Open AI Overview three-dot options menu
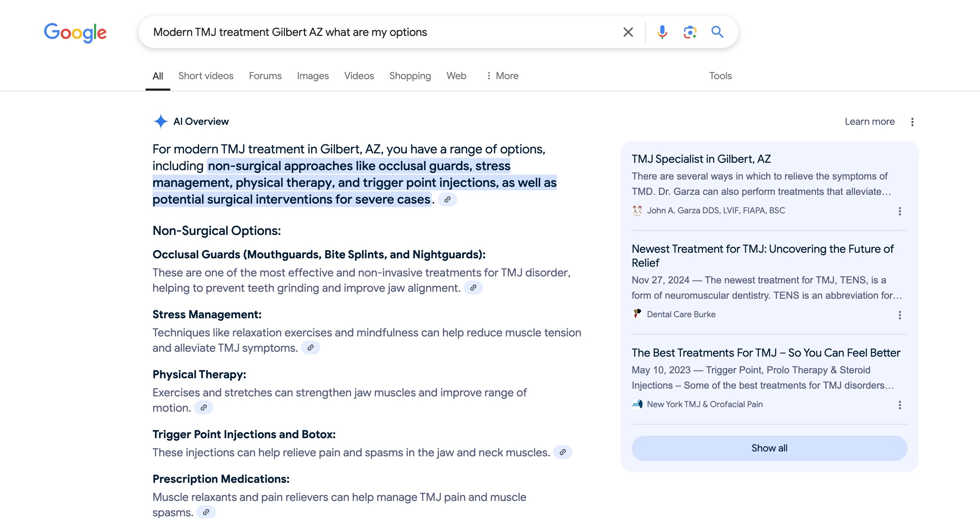 click(912, 122)
